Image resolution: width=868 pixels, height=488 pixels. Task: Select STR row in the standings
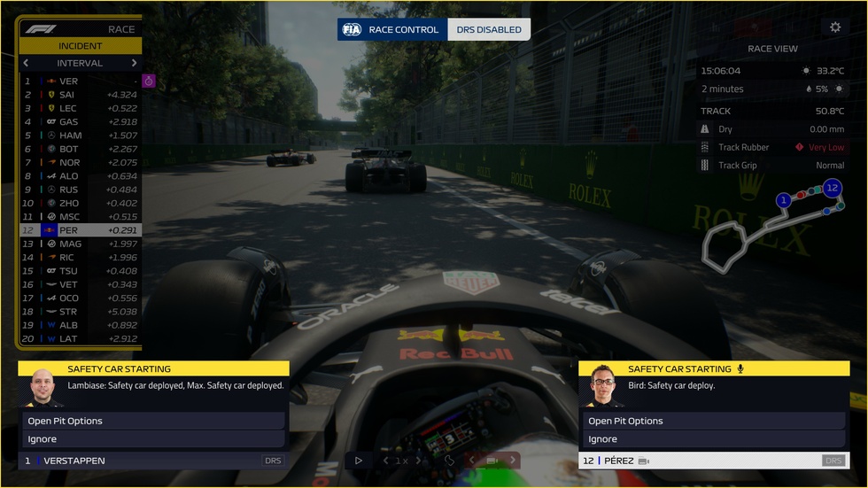(x=81, y=312)
